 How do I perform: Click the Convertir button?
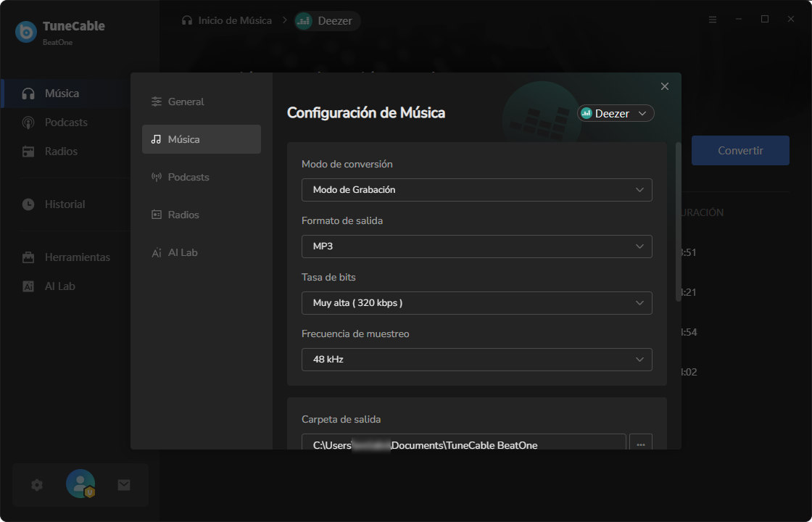[740, 151]
